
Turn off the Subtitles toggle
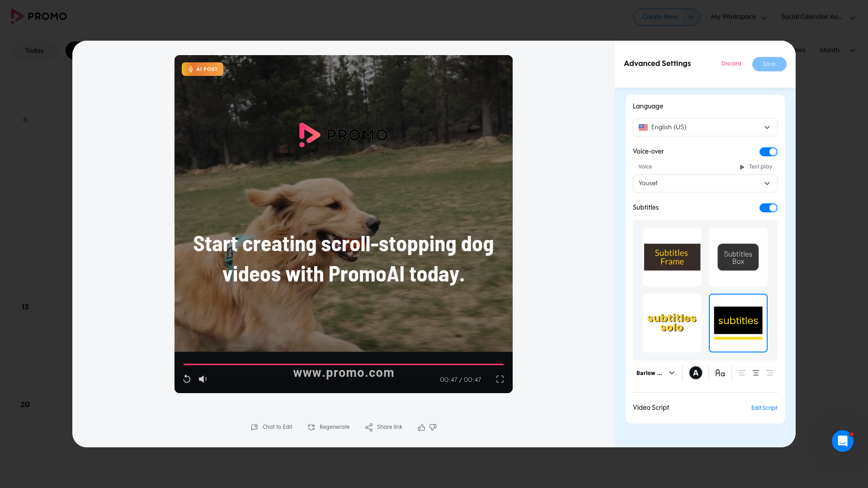pos(768,208)
